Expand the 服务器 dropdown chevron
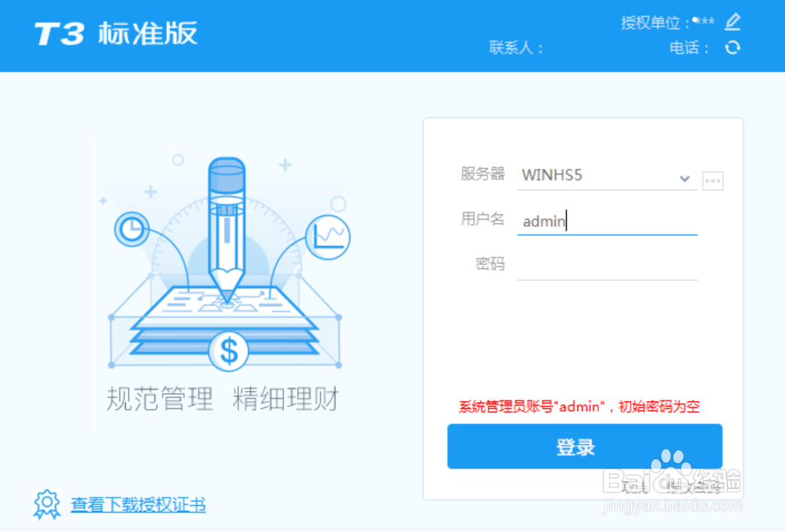This screenshot has width=785, height=532. (x=684, y=178)
